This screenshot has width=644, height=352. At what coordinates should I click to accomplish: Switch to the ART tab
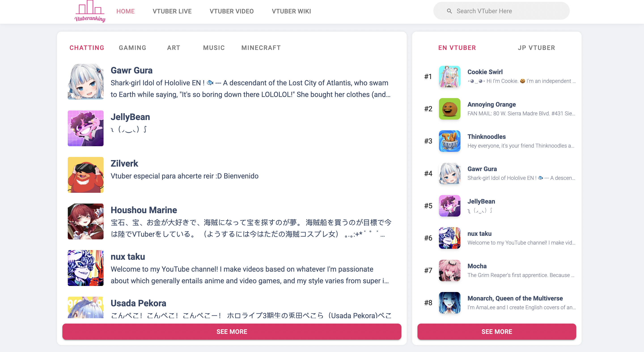(x=174, y=48)
